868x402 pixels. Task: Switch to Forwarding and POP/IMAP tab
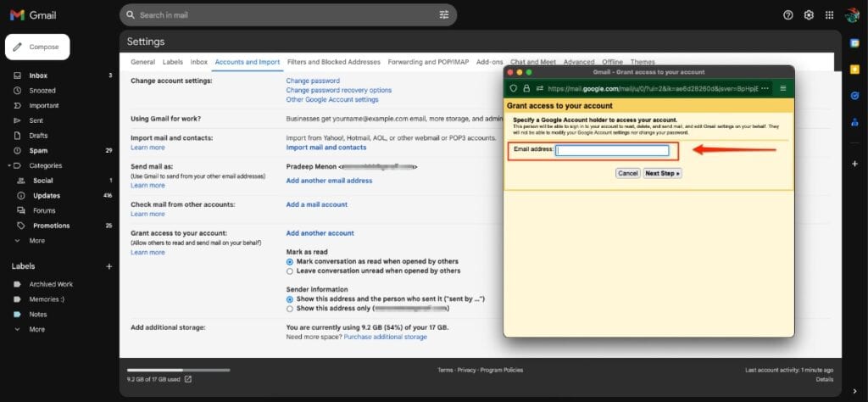tap(428, 62)
